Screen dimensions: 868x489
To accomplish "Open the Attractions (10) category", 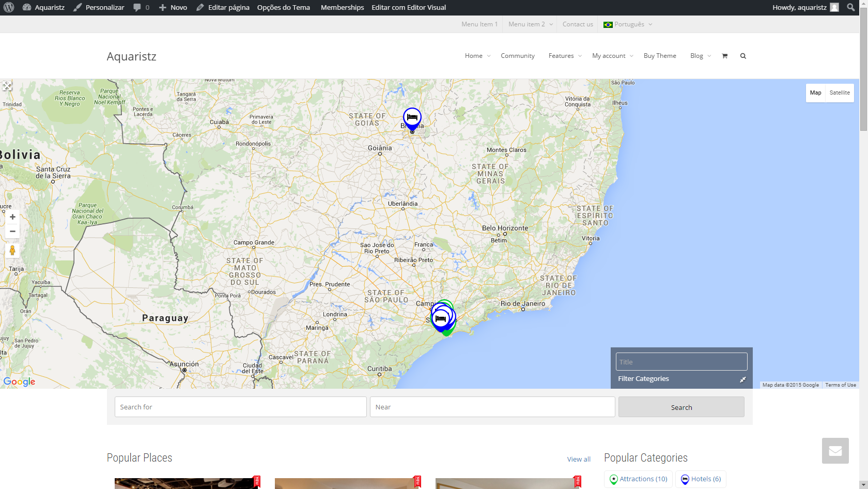I will [x=638, y=479].
